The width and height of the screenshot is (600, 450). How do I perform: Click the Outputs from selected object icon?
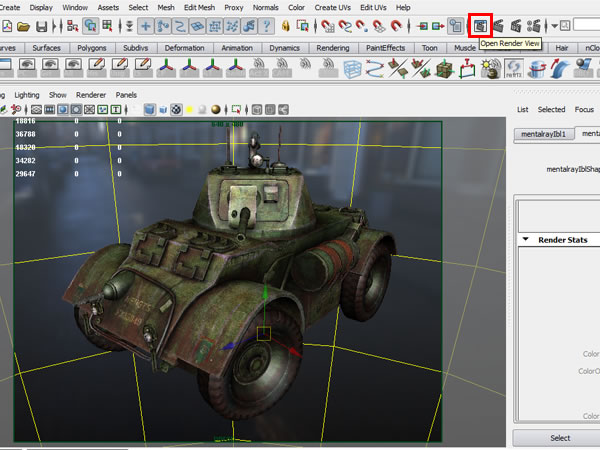438,26
